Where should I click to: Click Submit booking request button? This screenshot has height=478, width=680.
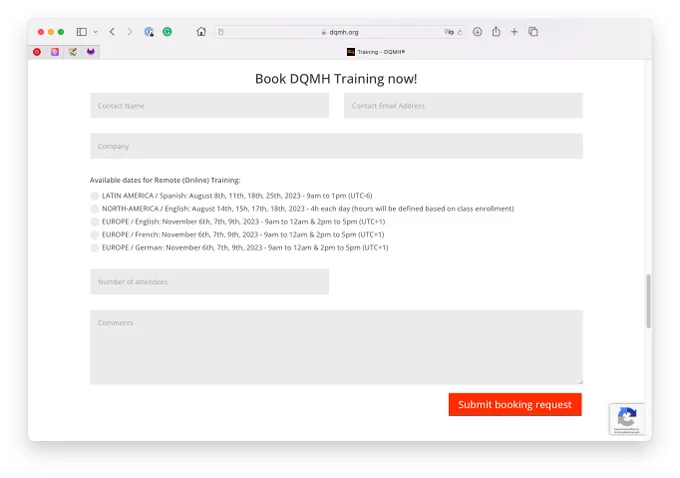(515, 404)
